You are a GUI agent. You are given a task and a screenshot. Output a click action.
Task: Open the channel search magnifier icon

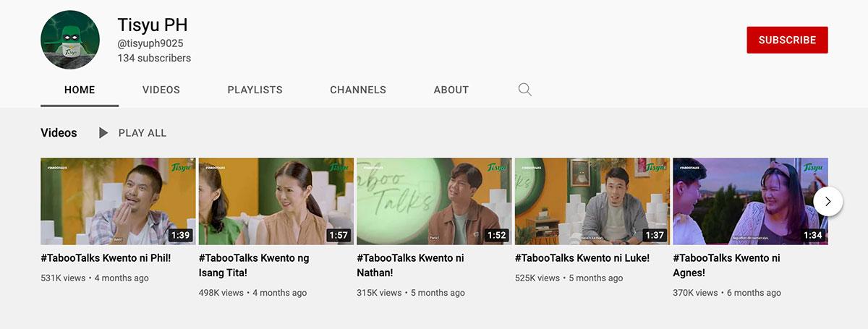click(x=525, y=90)
